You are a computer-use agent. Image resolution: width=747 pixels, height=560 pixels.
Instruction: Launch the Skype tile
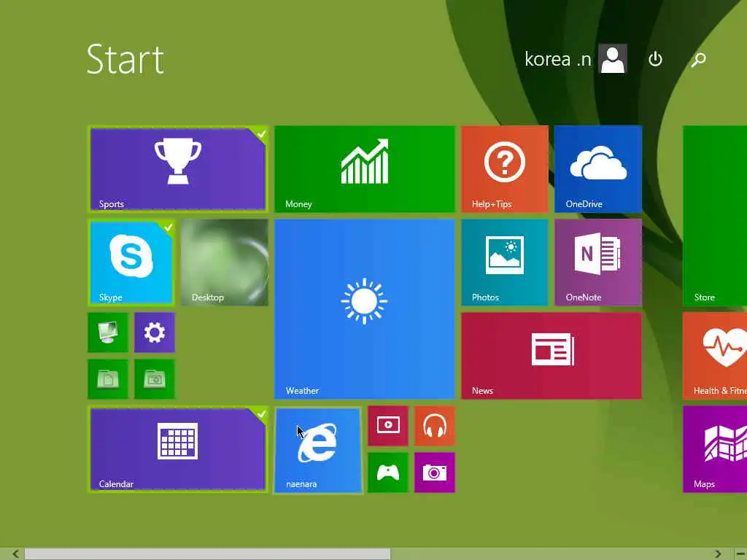(x=131, y=262)
